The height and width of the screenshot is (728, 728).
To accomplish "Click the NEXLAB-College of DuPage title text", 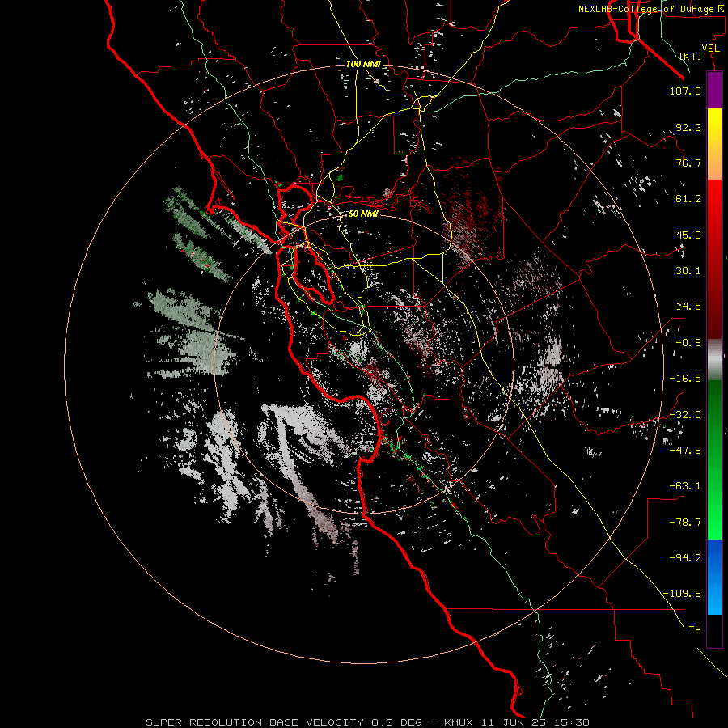I will point(645,9).
